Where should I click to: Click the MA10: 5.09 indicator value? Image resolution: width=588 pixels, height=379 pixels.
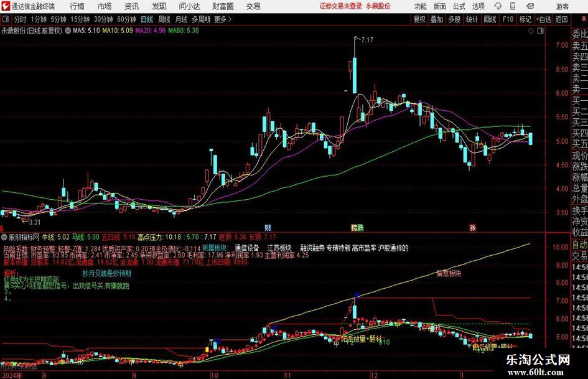click(118, 30)
